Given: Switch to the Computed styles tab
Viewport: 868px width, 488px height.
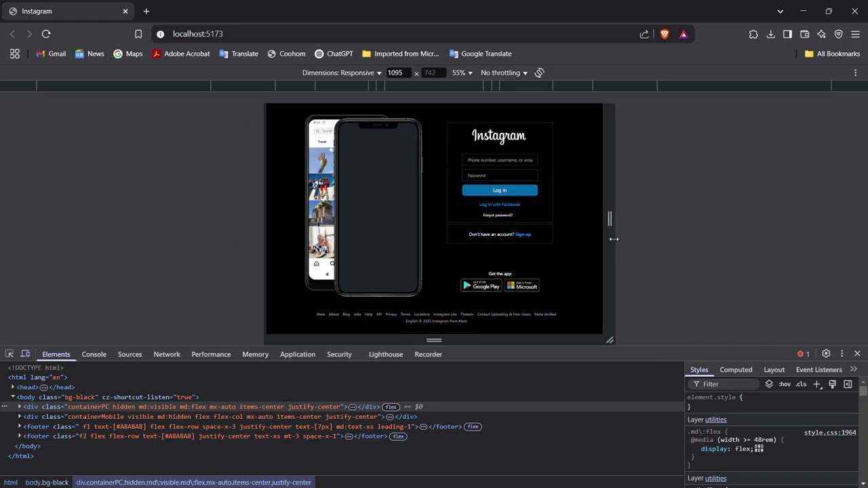Looking at the screenshot, I should 736,369.
